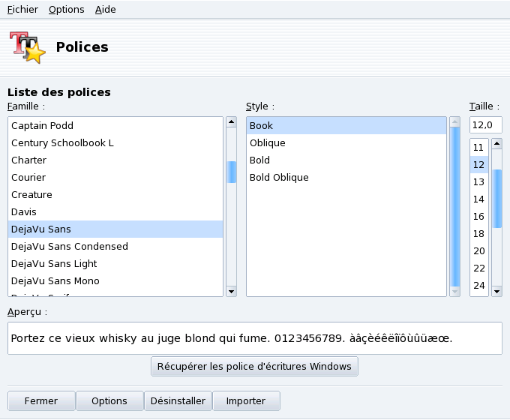Click the Aperçu preview text field
510x420 pixels.
(255, 338)
